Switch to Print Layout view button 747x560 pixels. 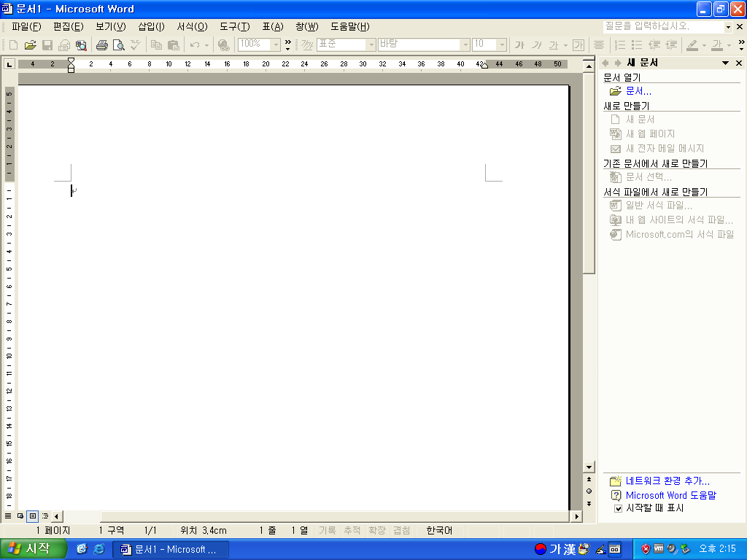tap(32, 516)
